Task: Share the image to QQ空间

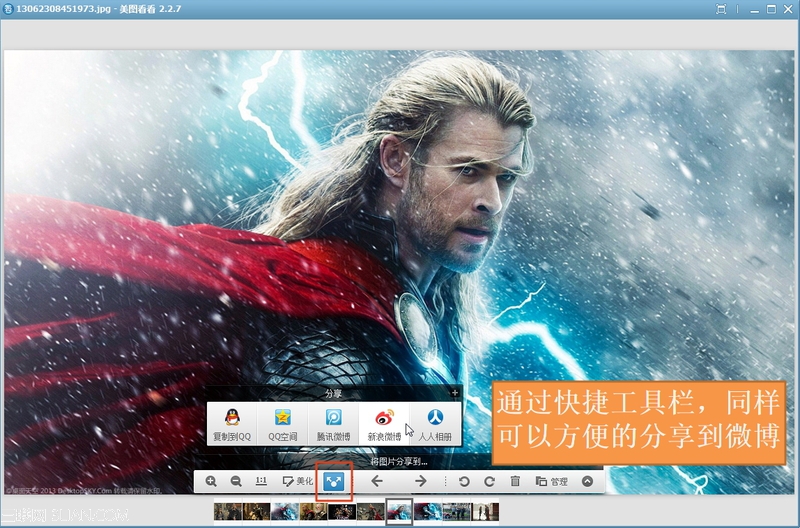Action: [x=283, y=424]
